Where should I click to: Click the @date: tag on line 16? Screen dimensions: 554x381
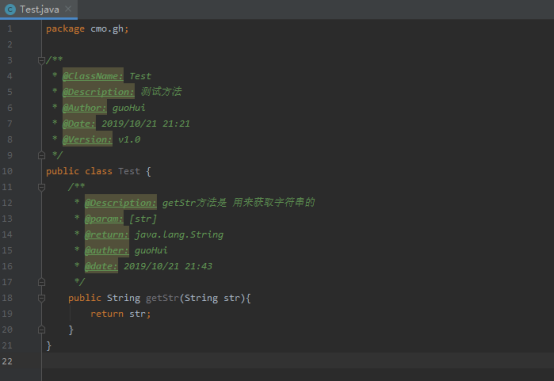101,266
